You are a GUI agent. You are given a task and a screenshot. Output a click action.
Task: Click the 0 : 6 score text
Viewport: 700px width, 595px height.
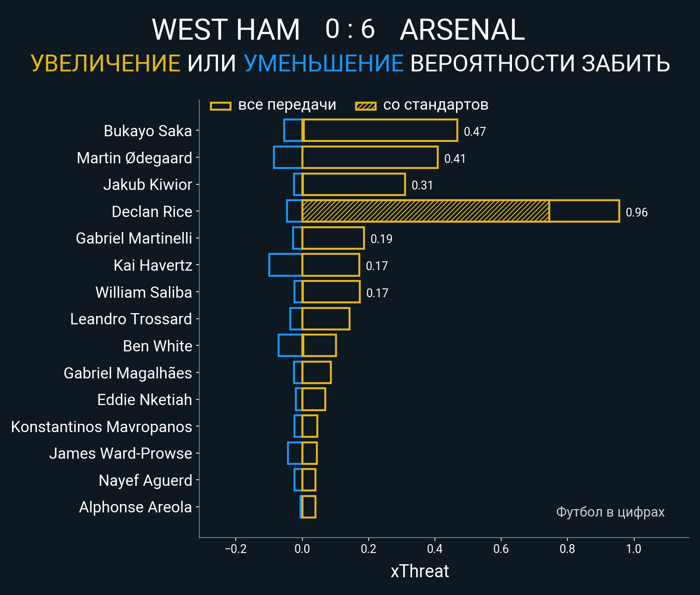pyautogui.click(x=350, y=29)
